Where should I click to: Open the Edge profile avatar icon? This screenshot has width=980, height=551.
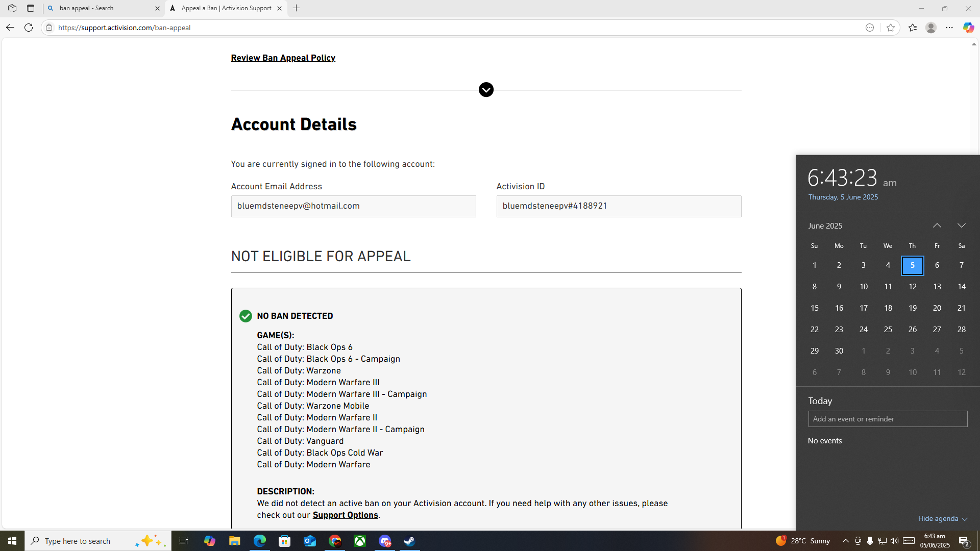point(930,28)
